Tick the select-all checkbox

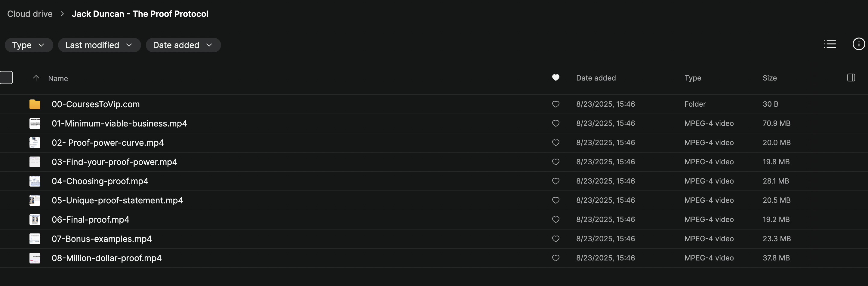6,78
